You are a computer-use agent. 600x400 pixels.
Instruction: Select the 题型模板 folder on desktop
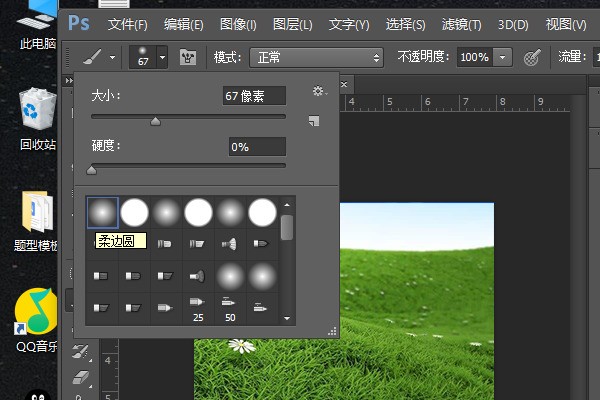(x=36, y=222)
